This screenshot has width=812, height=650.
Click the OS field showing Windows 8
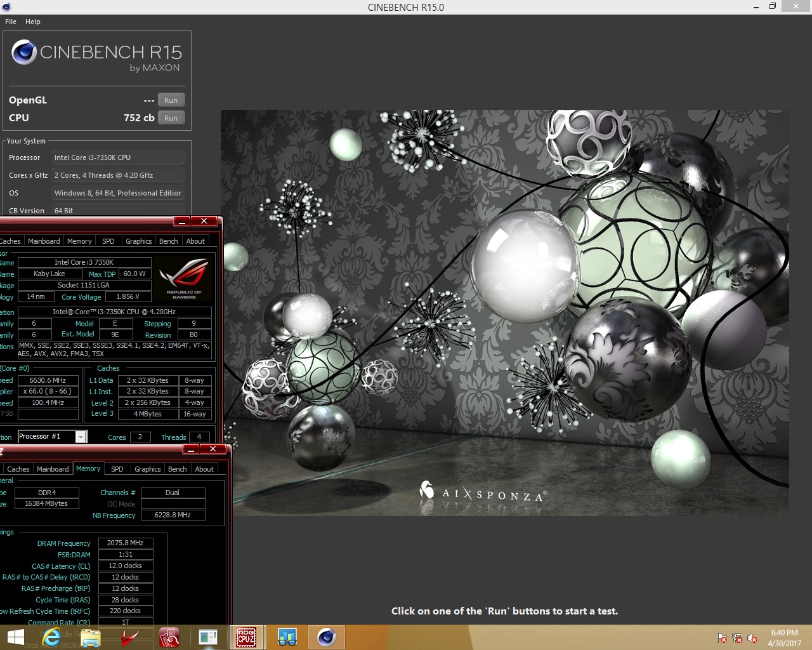coord(118,193)
